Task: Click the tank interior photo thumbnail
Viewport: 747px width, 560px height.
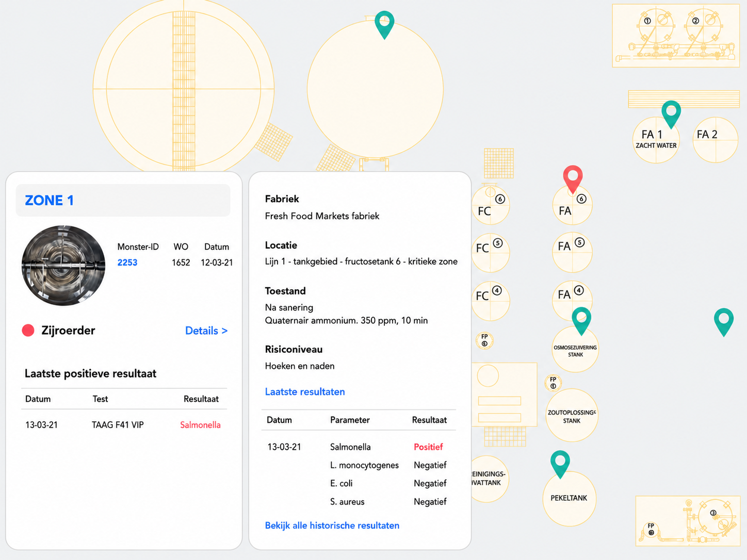Action: [x=63, y=266]
